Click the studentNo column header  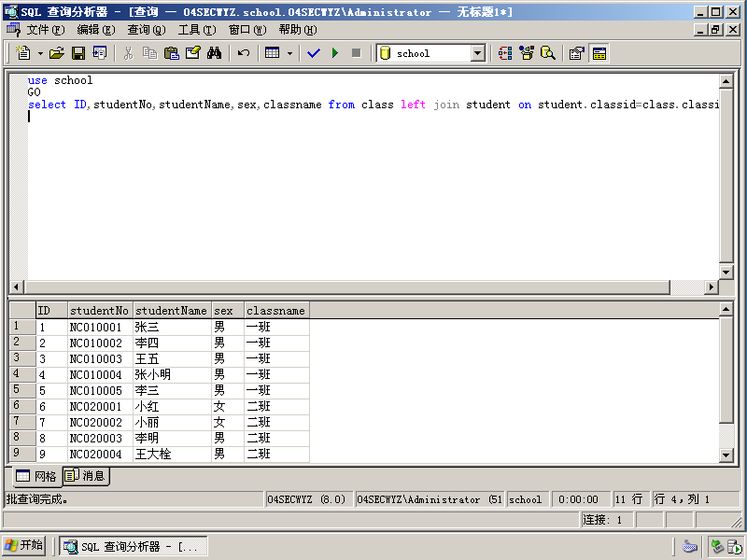100,311
